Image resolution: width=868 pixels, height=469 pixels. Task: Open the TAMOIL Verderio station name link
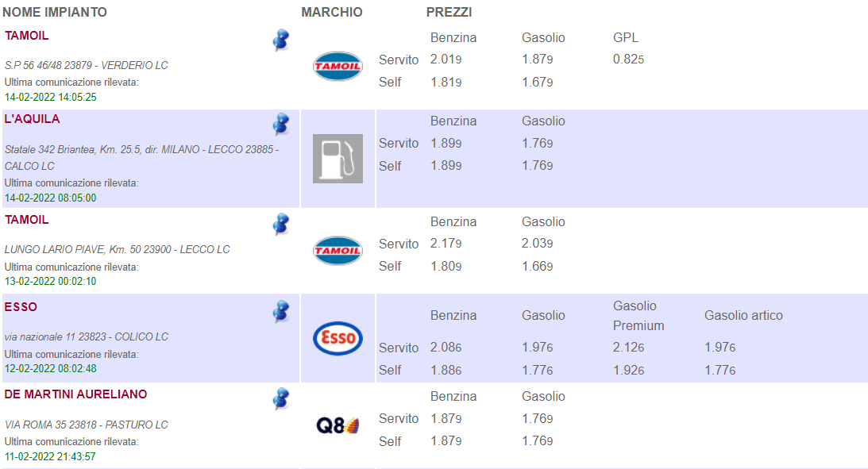[27, 36]
